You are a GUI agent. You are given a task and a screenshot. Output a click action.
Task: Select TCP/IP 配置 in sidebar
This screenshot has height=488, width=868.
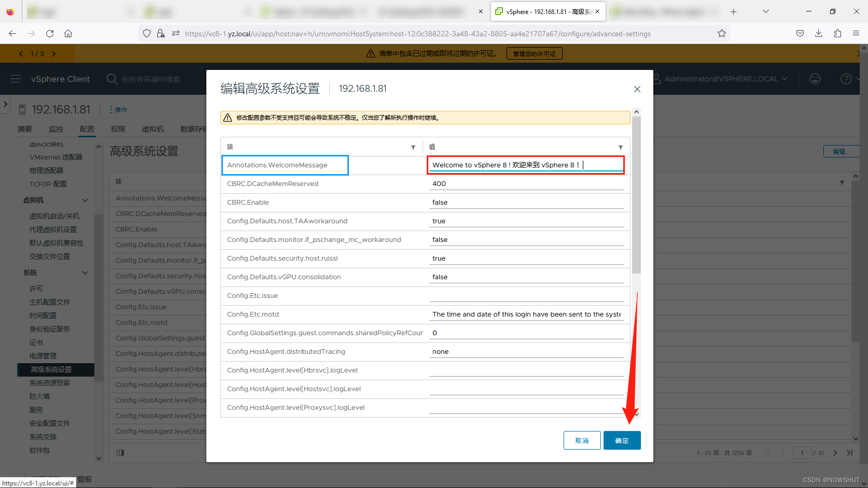(48, 184)
